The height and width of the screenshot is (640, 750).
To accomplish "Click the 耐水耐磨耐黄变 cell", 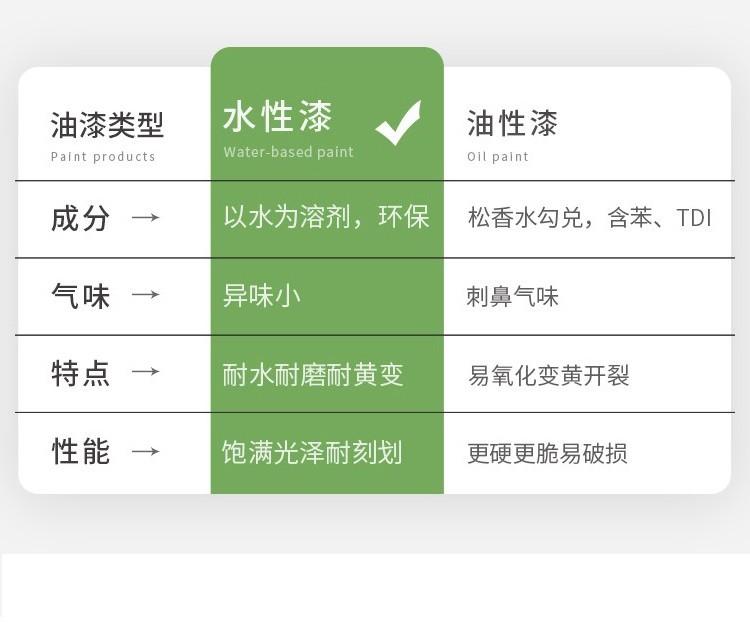I will coord(313,374).
